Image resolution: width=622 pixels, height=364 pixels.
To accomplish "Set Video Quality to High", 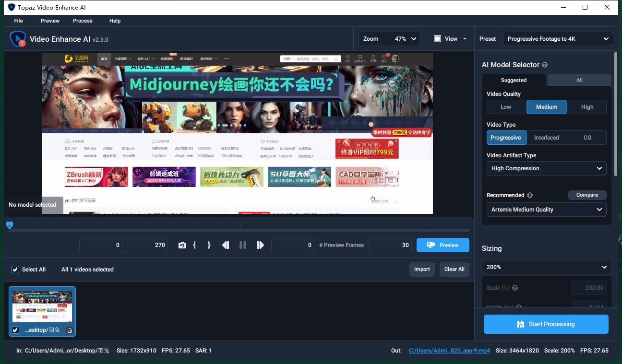I will point(587,107).
